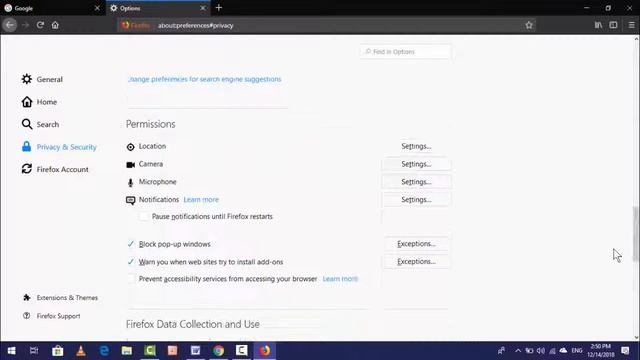Open the Firefox home page icon
Screen dimensions: 640x360
55,25
